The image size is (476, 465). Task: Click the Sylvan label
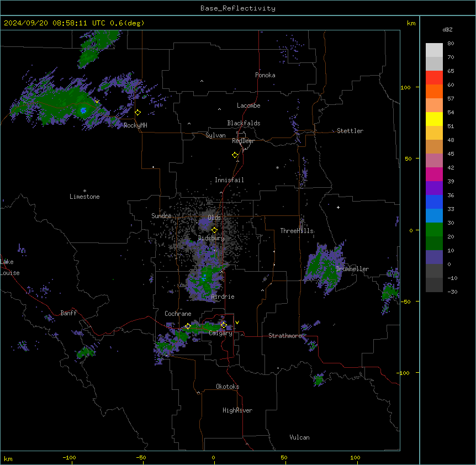pos(215,135)
